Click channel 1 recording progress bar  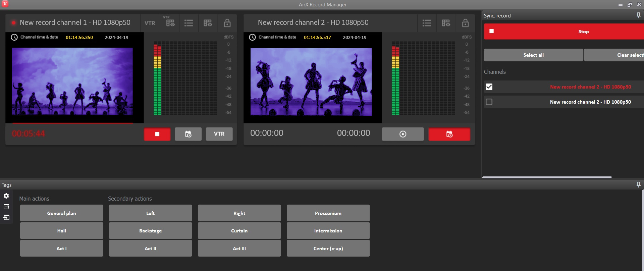click(72, 123)
